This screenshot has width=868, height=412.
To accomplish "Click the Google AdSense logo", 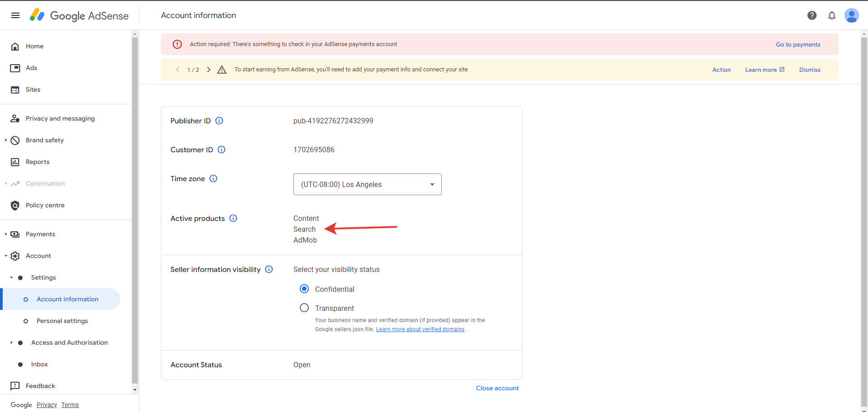I will pyautogui.click(x=79, y=15).
